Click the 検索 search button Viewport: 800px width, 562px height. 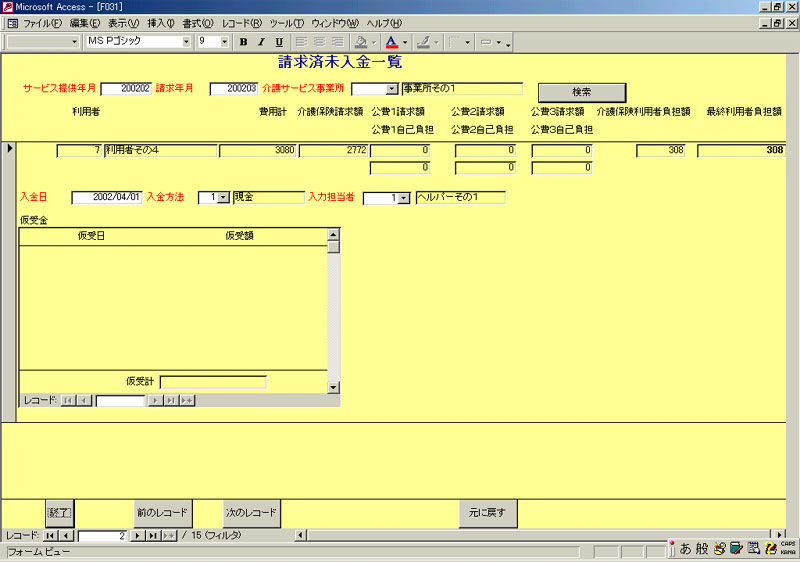(x=582, y=92)
